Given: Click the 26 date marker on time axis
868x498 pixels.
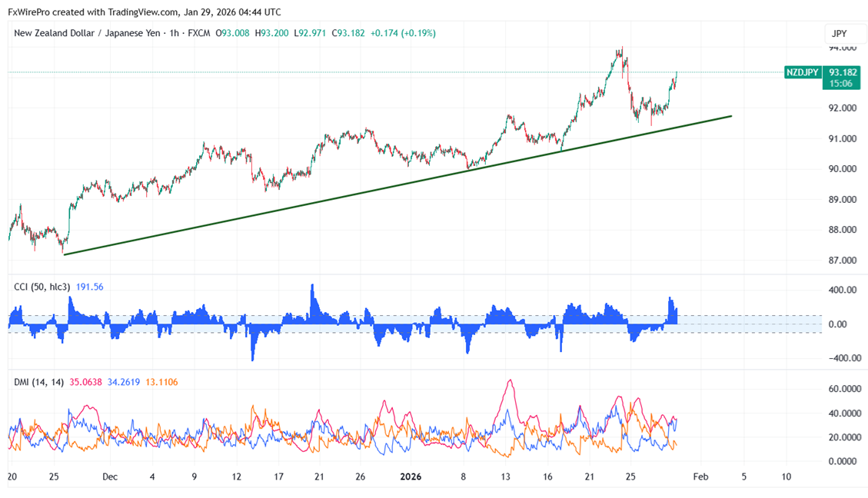Looking at the screenshot, I should pos(361,476).
